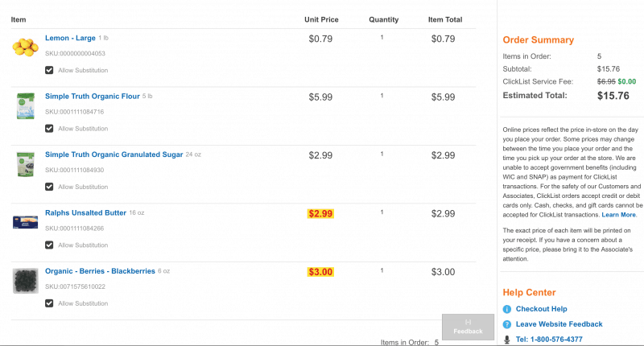Click the Lemon product image

pos(26,47)
